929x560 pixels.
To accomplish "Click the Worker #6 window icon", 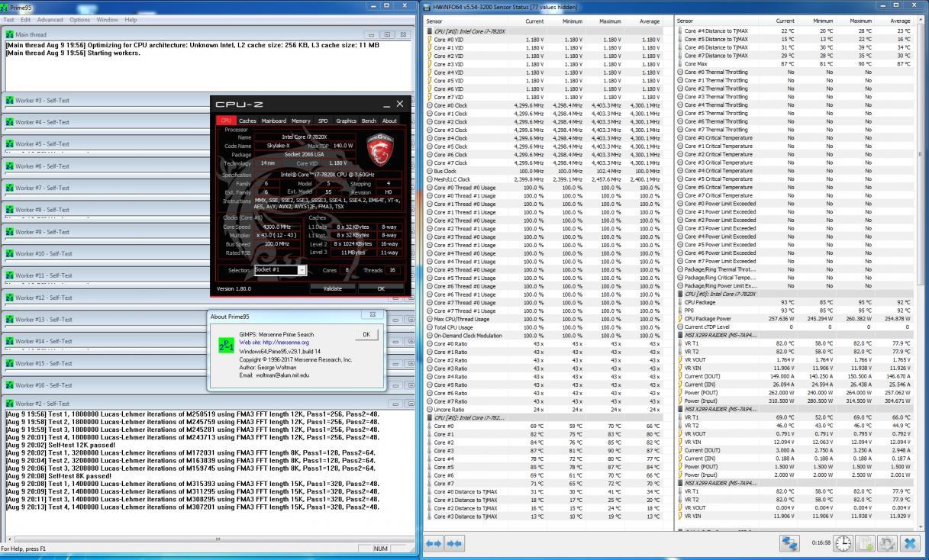I will [x=9, y=166].
